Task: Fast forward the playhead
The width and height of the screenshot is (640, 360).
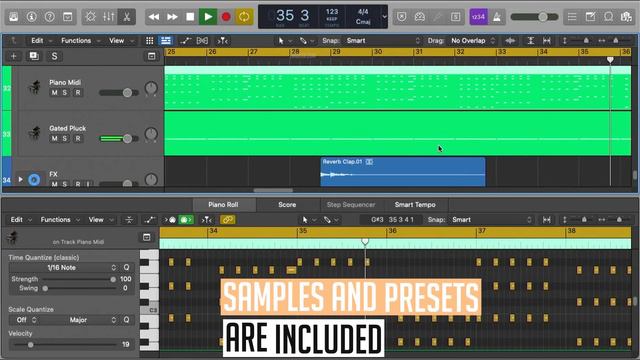Action: (172, 17)
